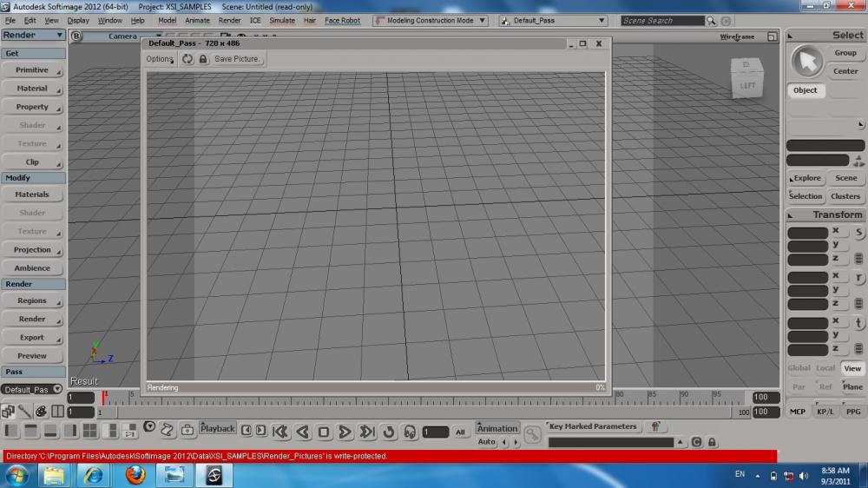
Task: Open Internet Explorer from the taskbar
Action: (x=93, y=475)
